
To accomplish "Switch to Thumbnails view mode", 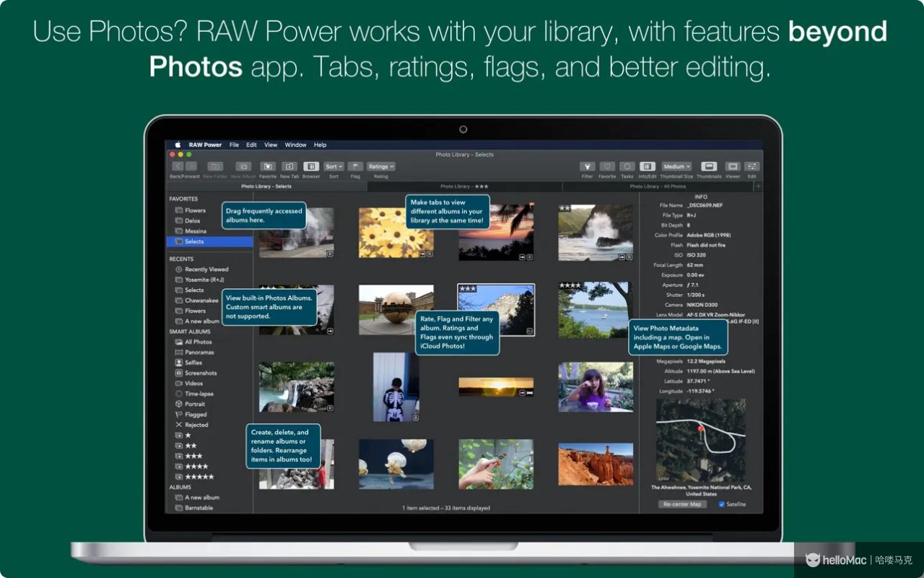I will click(709, 166).
